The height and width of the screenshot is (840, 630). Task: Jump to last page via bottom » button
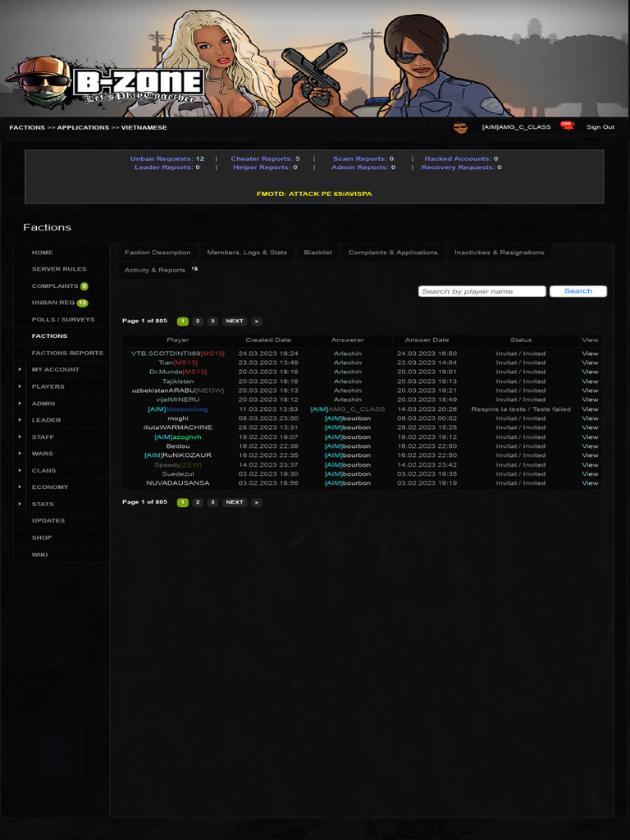click(x=257, y=503)
